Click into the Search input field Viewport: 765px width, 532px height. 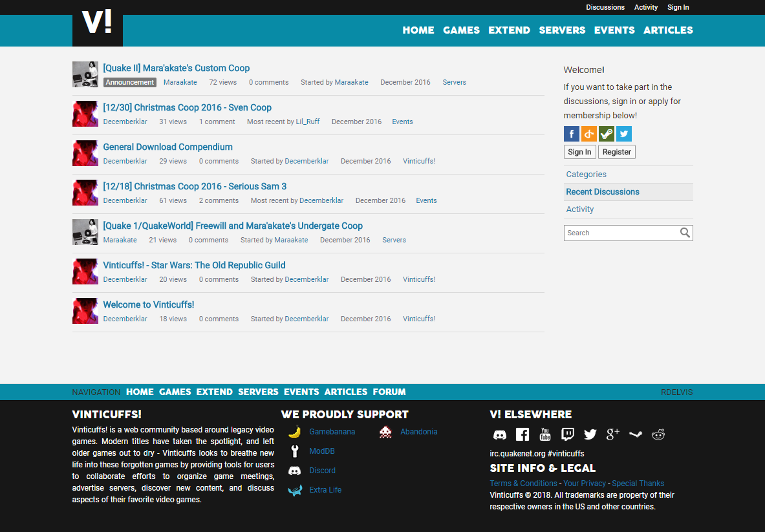pos(620,233)
